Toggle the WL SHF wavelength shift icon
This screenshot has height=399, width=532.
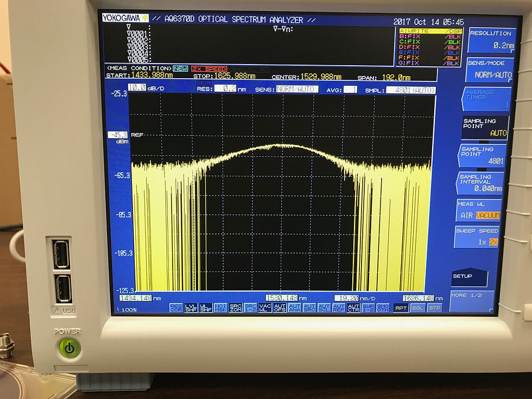[206, 308]
